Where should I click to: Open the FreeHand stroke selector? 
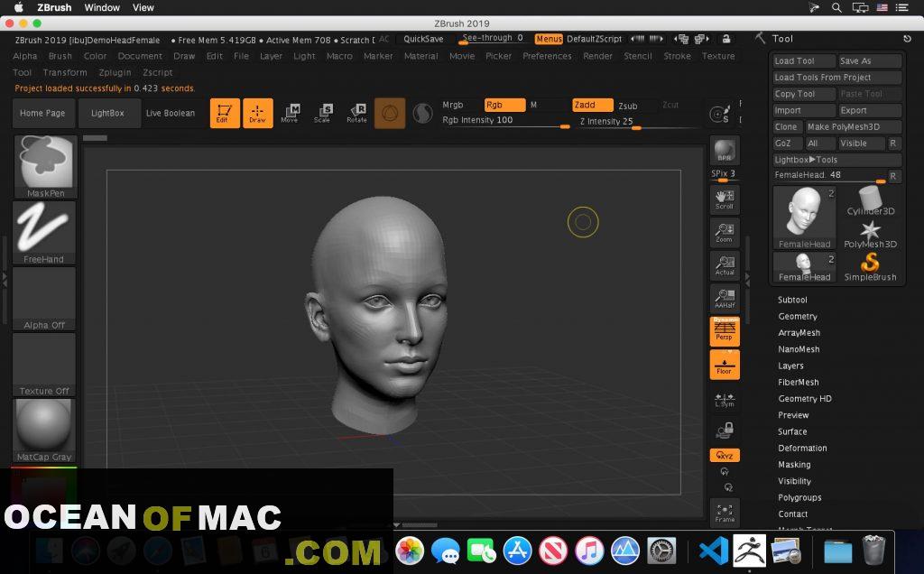click(x=44, y=233)
